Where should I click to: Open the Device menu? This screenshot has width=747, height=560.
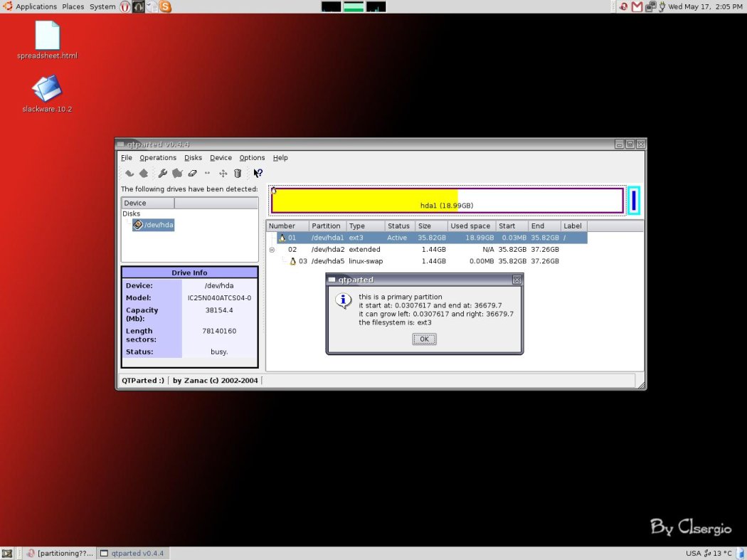(221, 158)
